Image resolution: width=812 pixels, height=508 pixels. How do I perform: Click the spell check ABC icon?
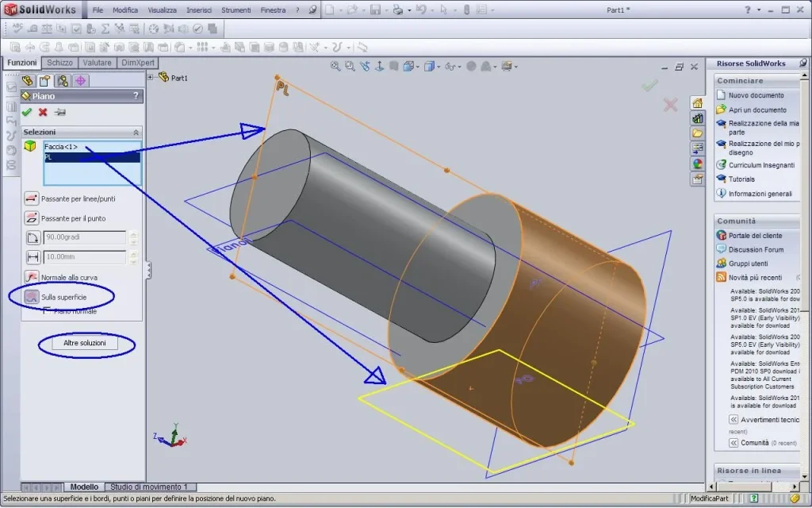pos(17,29)
